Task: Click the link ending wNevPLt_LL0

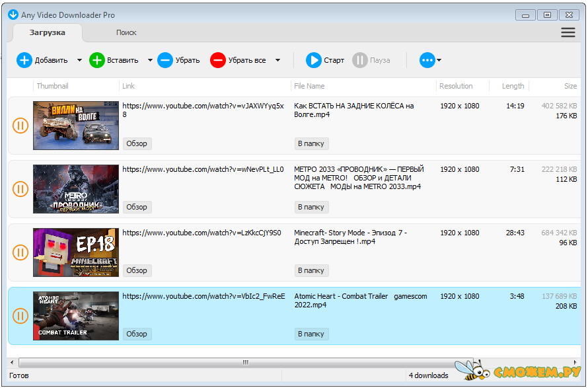Action: click(x=203, y=169)
